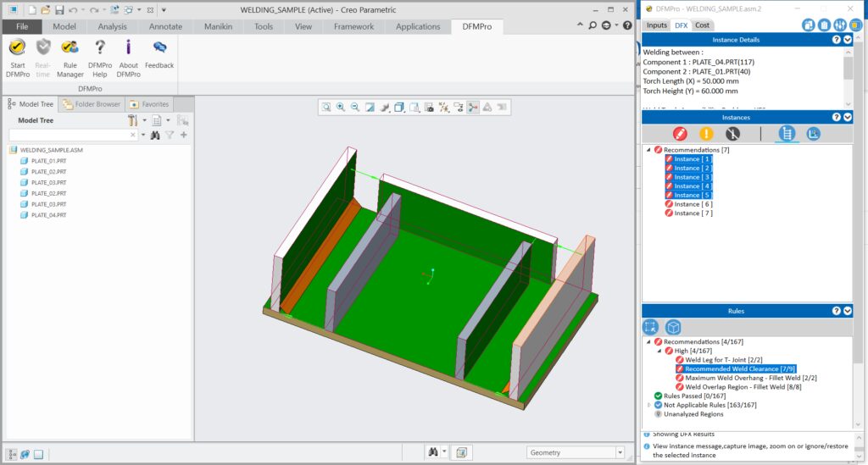Click the DFMPro clipboard icon

point(824,25)
